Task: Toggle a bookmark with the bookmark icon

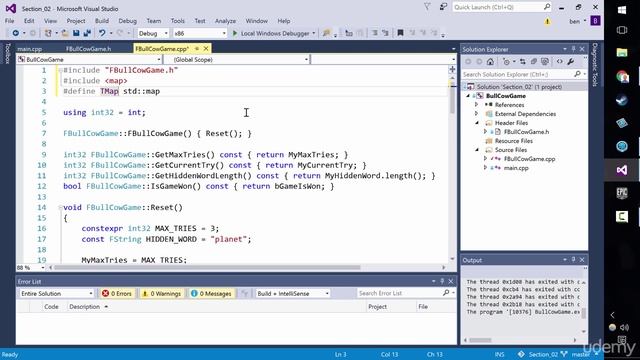Action: tap(400, 33)
